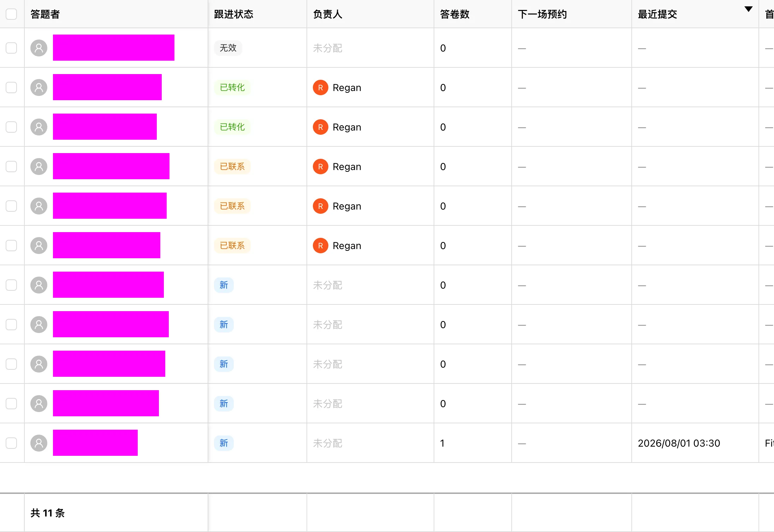Click avatar icon in third 已联系 row
Image resolution: width=774 pixels, height=532 pixels.
(39, 246)
